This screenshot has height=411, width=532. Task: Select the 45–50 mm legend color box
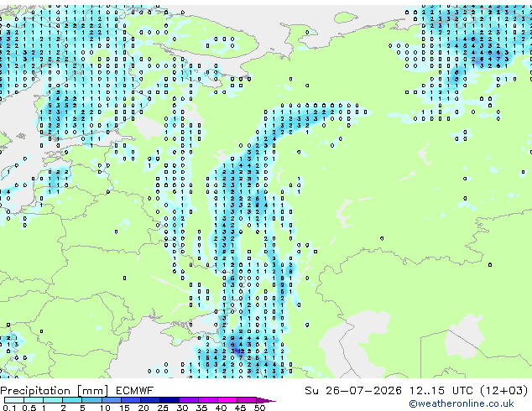click(247, 400)
